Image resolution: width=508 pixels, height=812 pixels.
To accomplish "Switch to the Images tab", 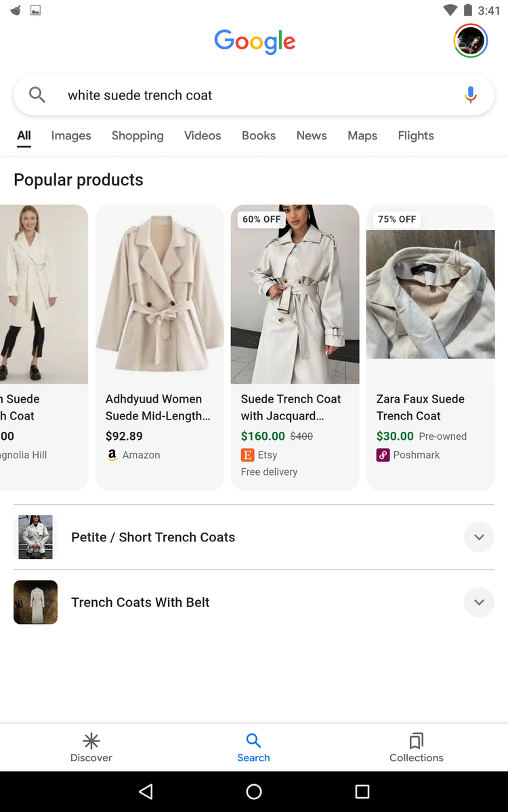I will (x=71, y=136).
